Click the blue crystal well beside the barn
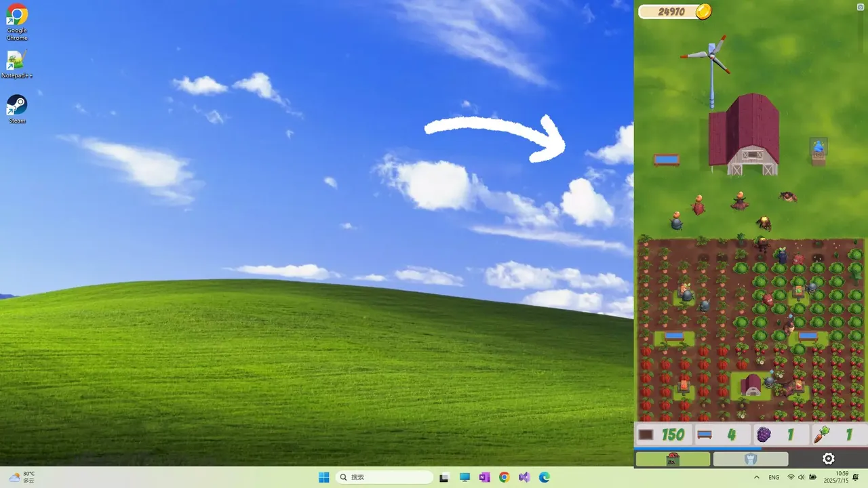Viewport: 868px width, 488px height. point(818,151)
